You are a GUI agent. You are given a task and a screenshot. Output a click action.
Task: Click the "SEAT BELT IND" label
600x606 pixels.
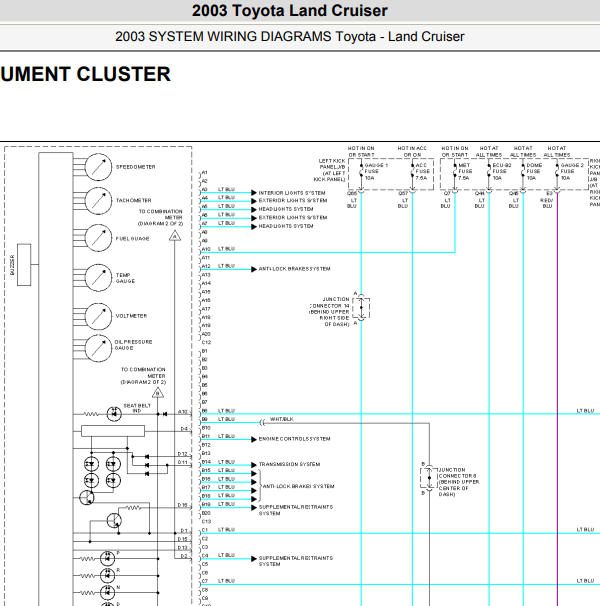[x=137, y=408]
